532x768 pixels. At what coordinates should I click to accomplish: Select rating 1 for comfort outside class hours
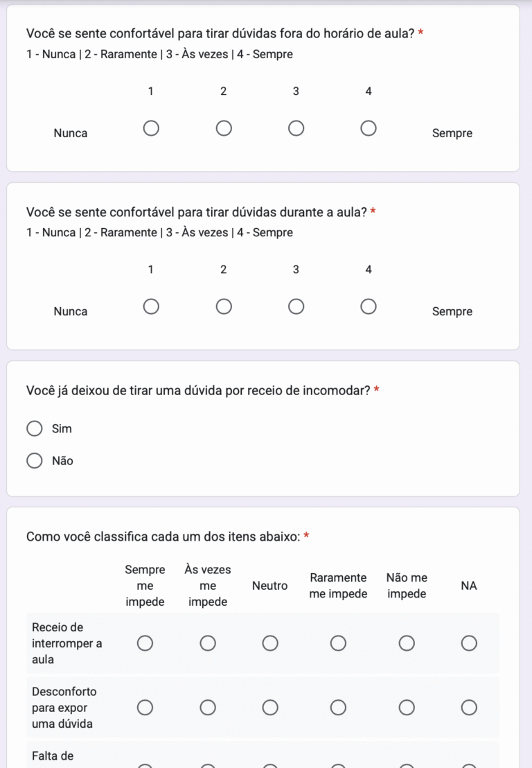point(151,128)
